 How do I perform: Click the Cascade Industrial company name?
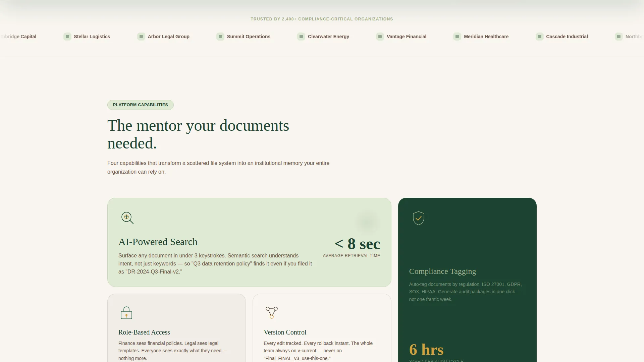click(567, 37)
